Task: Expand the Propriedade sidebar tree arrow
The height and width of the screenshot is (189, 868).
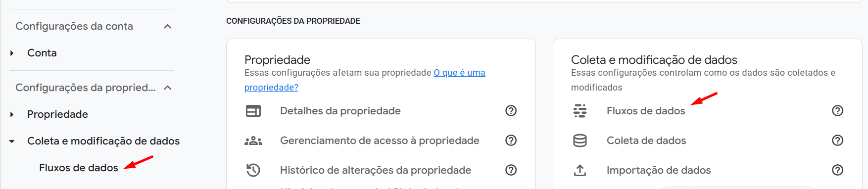Action: 12,114
